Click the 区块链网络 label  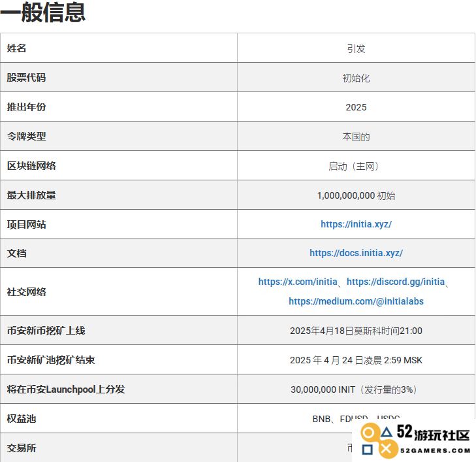[x=31, y=165]
